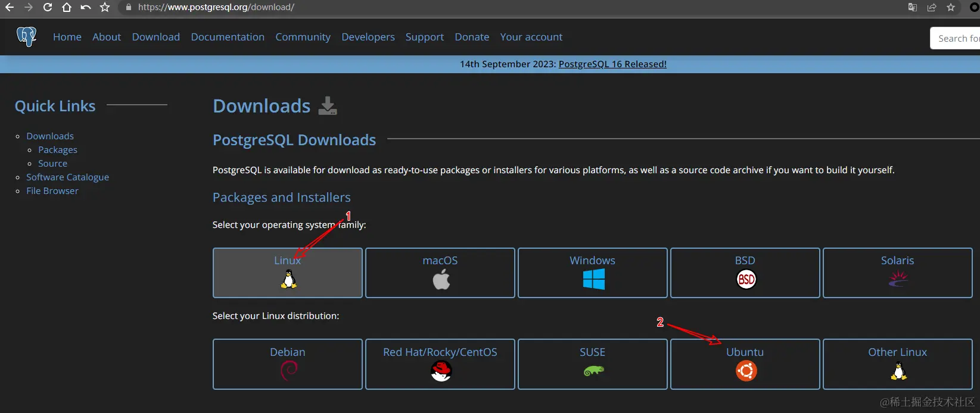Image resolution: width=980 pixels, height=413 pixels.
Task: Click Source in Quick Links
Action: 52,164
